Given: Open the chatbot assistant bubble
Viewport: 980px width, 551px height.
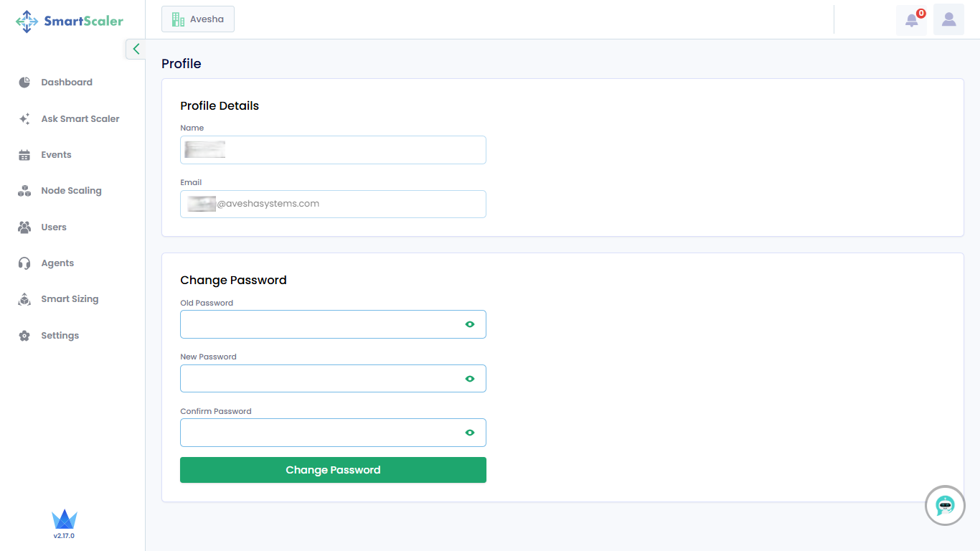Looking at the screenshot, I should (x=945, y=506).
